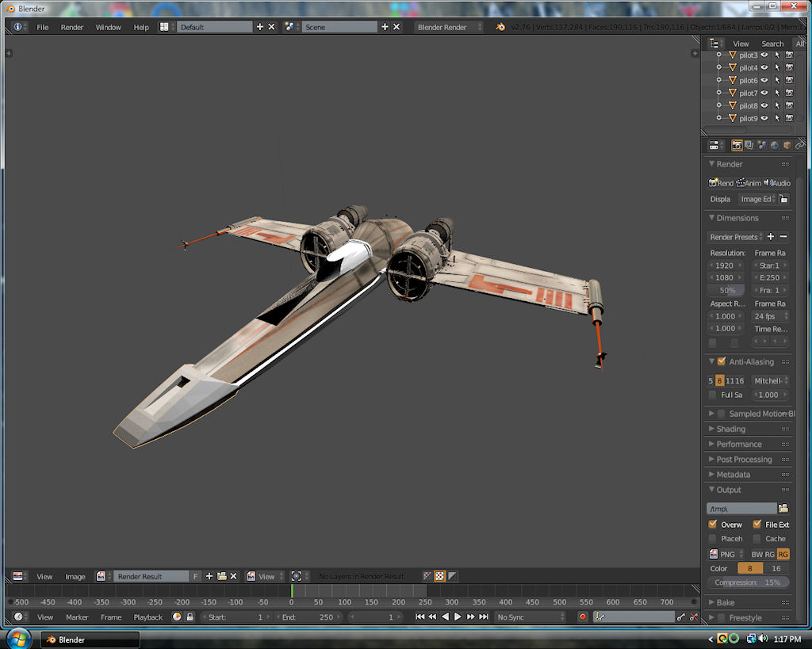
Task: Open the timeline Playback menu
Action: click(148, 617)
